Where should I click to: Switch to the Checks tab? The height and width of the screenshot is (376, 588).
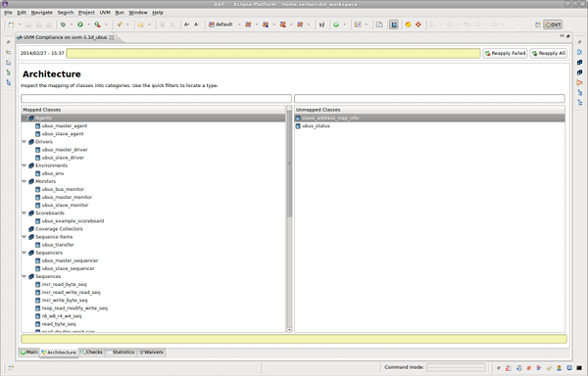coord(91,352)
